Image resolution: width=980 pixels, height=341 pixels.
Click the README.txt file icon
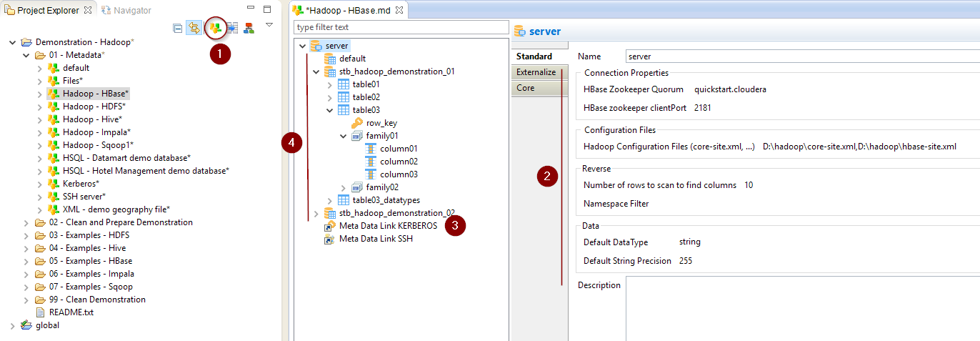point(41,312)
